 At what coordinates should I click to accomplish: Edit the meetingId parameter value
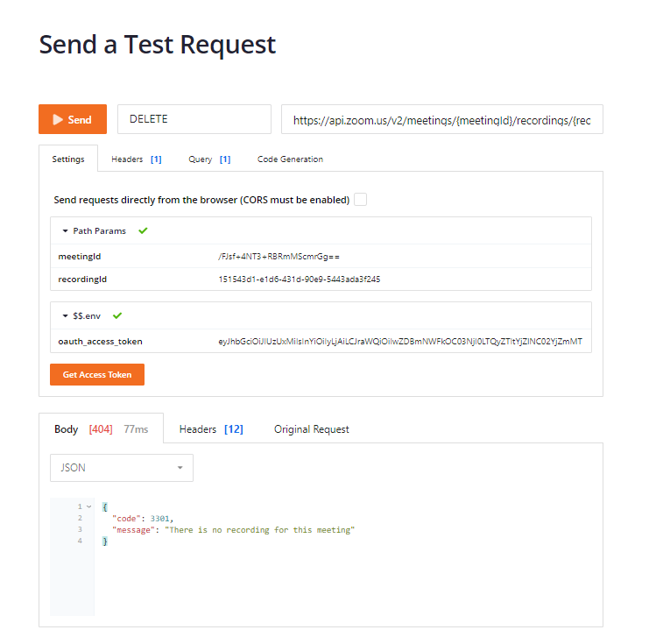[402, 257]
